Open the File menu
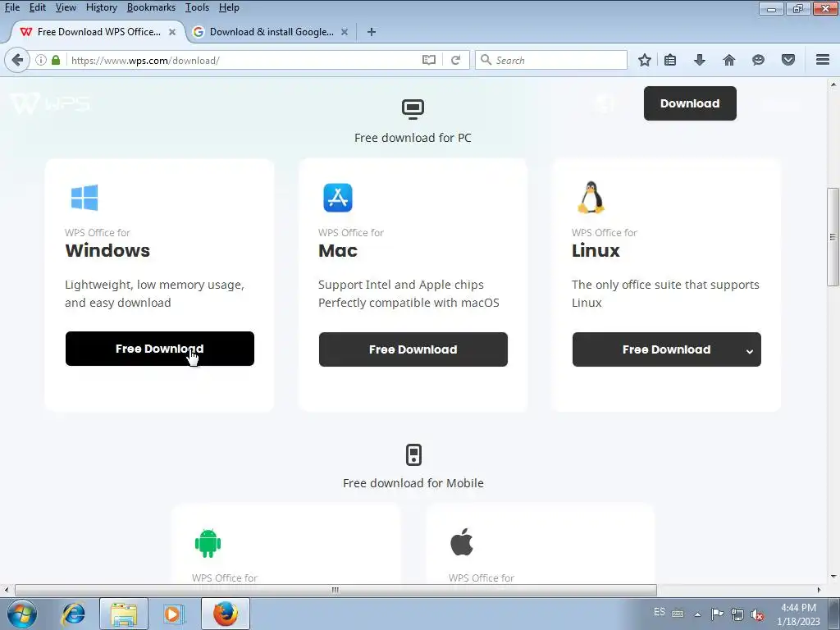The width and height of the screenshot is (840, 630). click(x=12, y=7)
